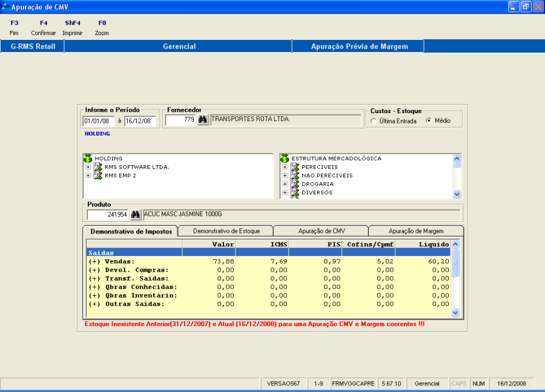Open the supplier search binoculars icon
The image size is (545, 392).
[x=203, y=120]
